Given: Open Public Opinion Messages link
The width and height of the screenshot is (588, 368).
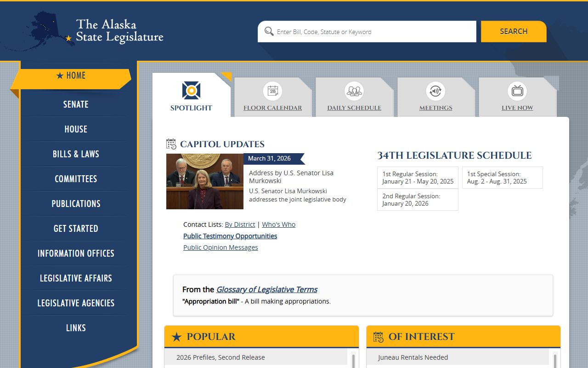Looking at the screenshot, I should (x=220, y=247).
